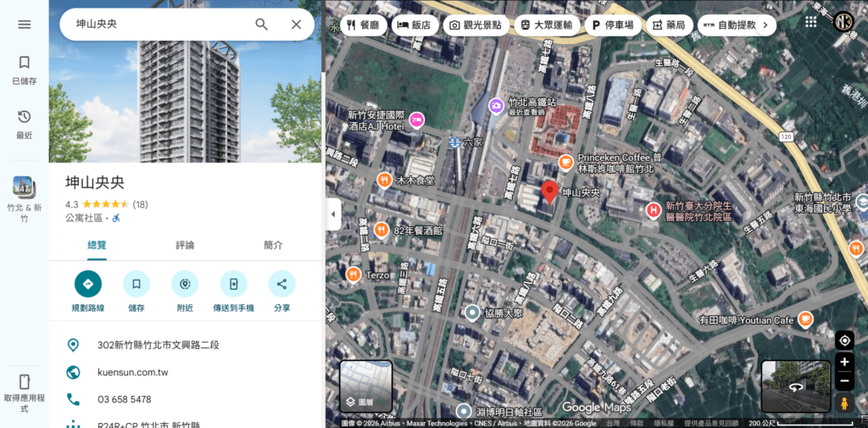The image size is (868, 428).
Task: Click the 圖層 layers thumbnail
Action: pyautogui.click(x=366, y=386)
